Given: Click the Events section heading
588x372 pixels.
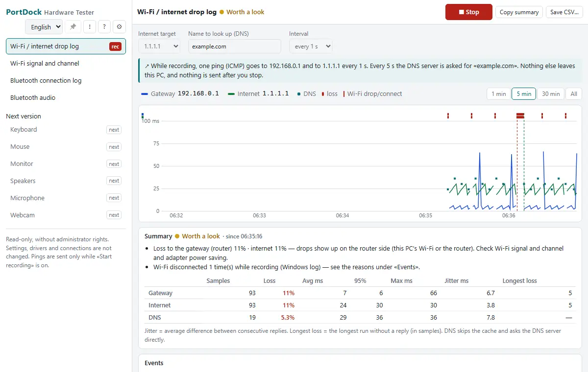Looking at the screenshot, I should click(154, 363).
